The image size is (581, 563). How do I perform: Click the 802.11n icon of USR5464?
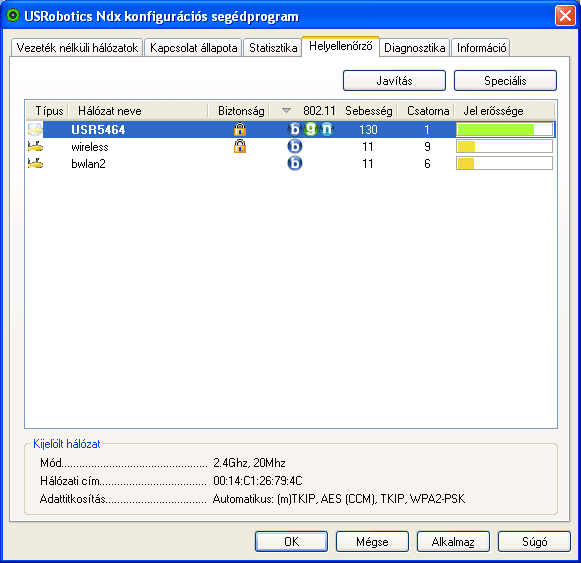327,129
